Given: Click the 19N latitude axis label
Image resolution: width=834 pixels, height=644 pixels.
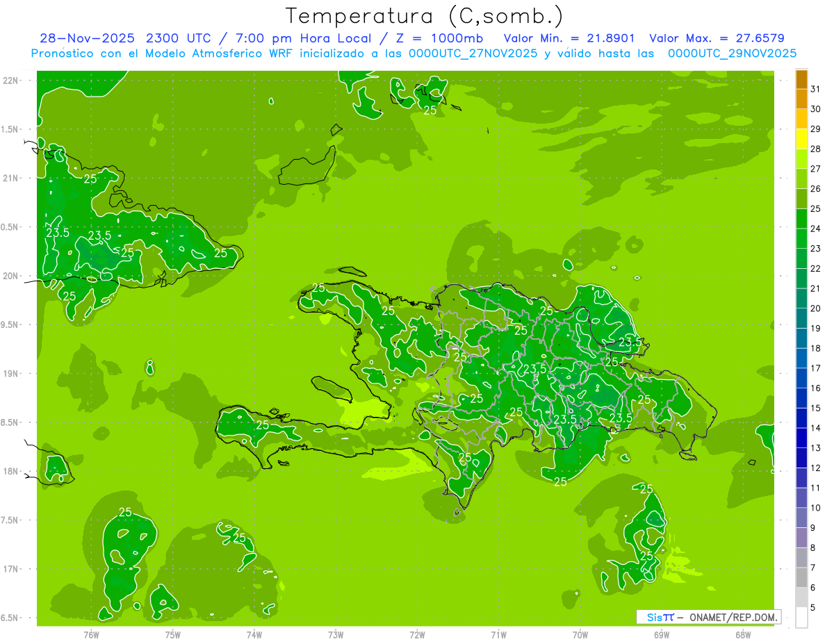Looking at the screenshot, I should pyautogui.click(x=11, y=373).
